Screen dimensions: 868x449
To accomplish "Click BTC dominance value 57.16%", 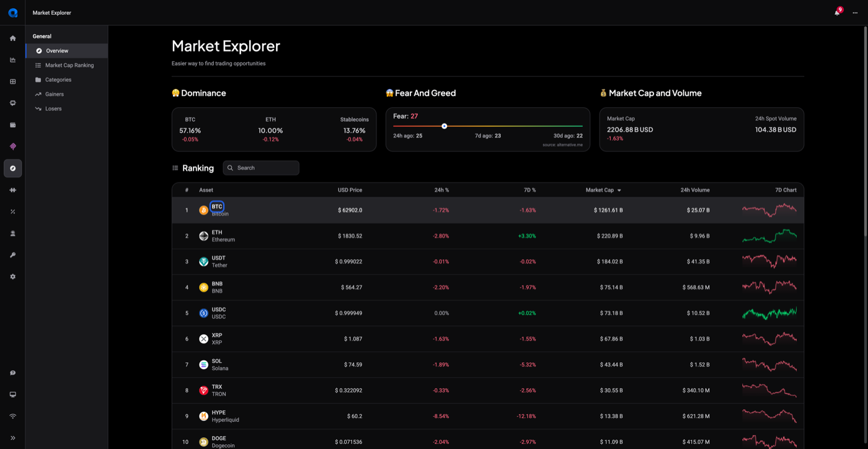I will (x=190, y=131).
